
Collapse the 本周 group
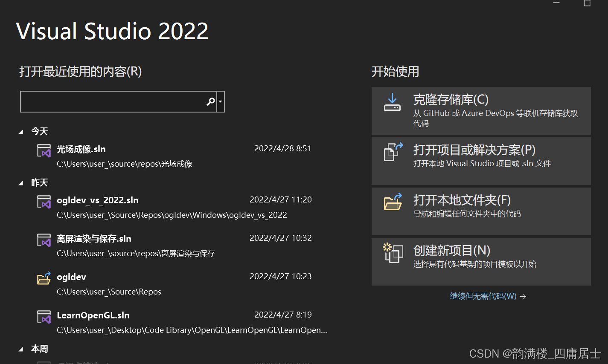click(x=21, y=350)
